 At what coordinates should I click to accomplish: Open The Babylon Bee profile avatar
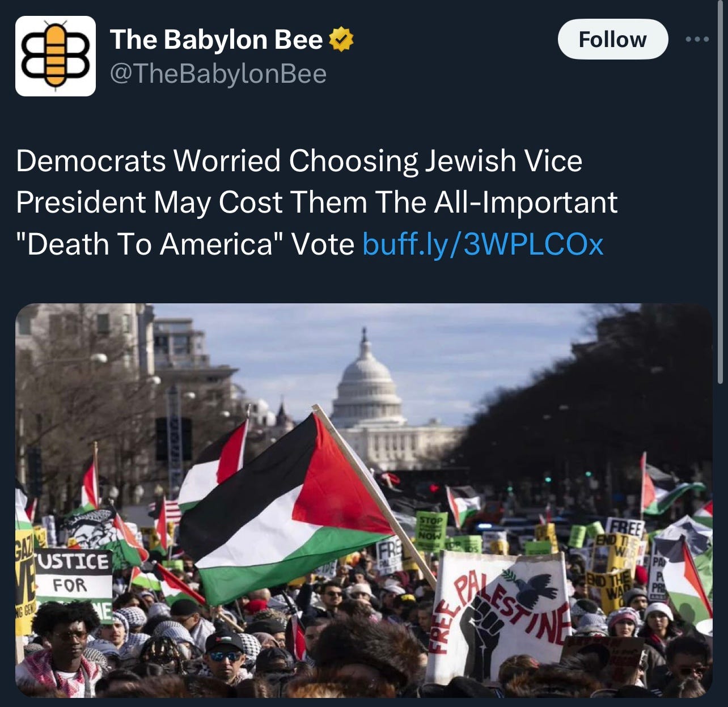coord(56,56)
